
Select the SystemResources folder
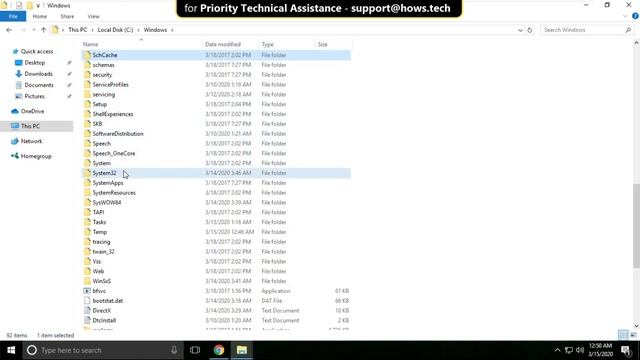coord(114,193)
